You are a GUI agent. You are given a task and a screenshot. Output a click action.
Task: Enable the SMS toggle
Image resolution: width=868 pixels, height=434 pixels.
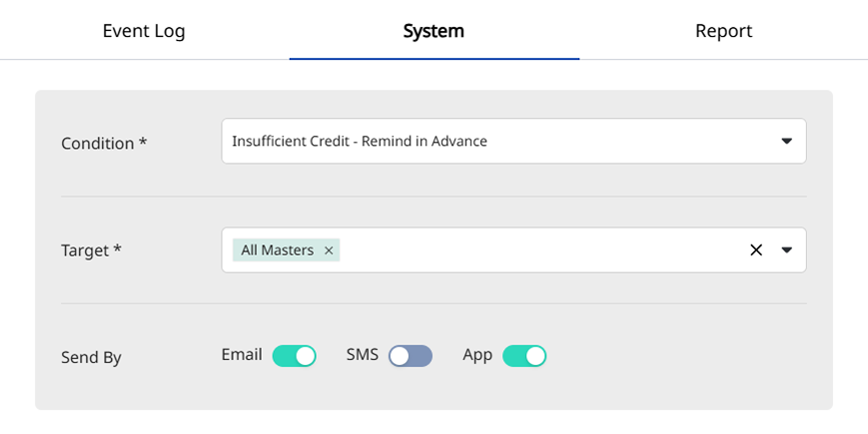coord(411,356)
